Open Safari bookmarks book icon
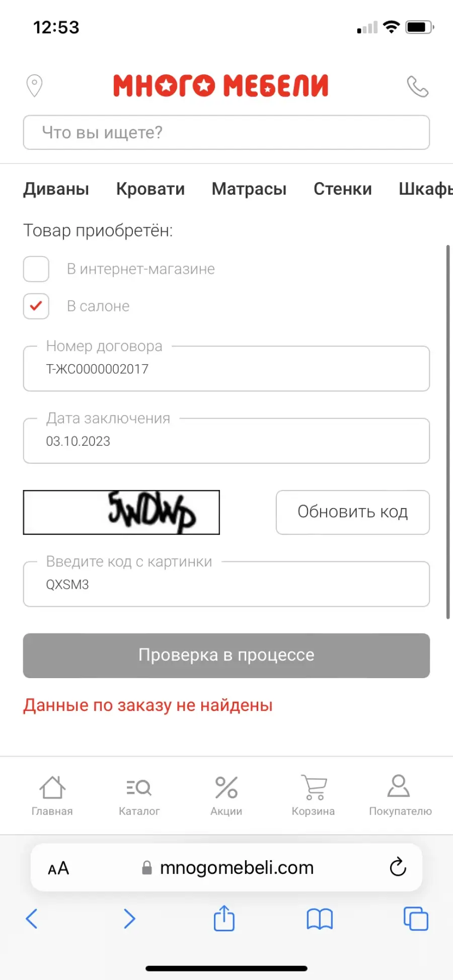This screenshot has width=453, height=980. pyautogui.click(x=320, y=920)
